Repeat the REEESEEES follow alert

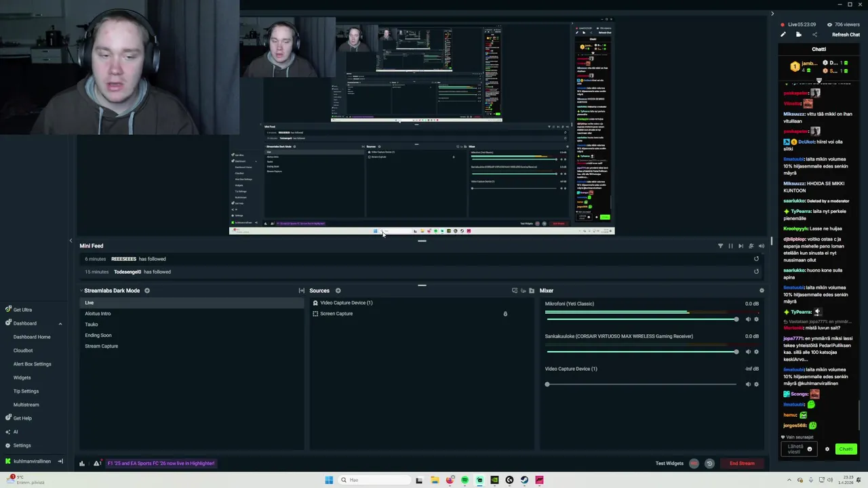(x=756, y=259)
